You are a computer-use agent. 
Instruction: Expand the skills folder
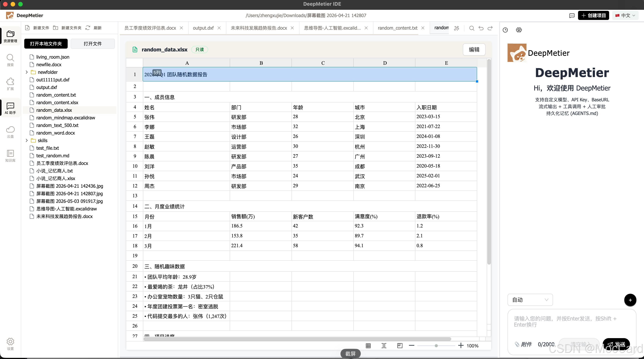point(27,140)
